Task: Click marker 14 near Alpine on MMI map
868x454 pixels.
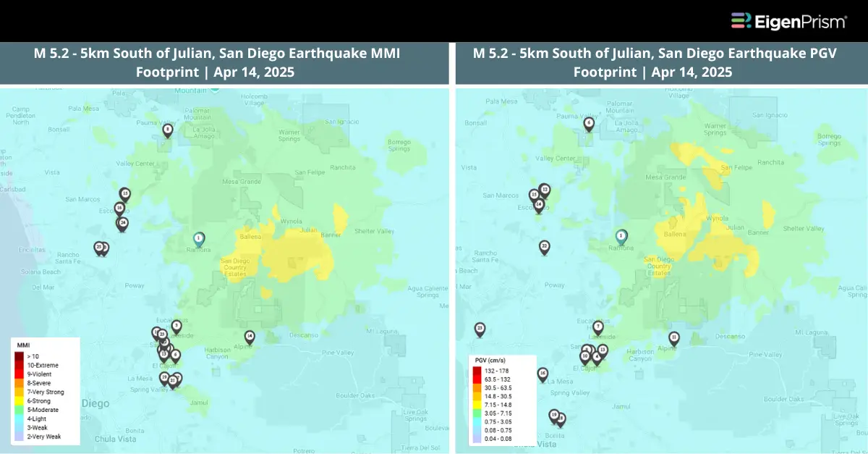Action: click(250, 337)
